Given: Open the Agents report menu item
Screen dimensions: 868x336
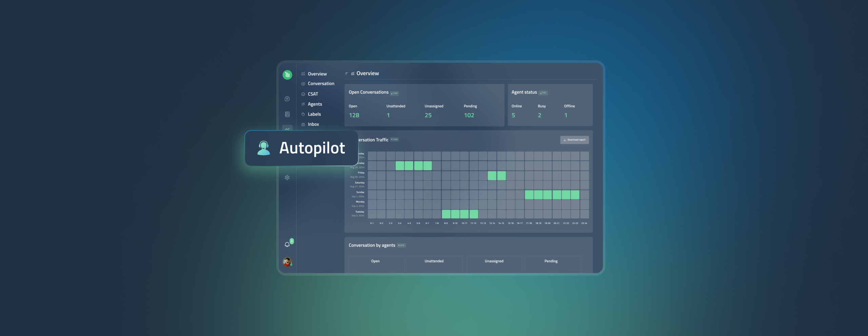Looking at the screenshot, I should click(315, 104).
